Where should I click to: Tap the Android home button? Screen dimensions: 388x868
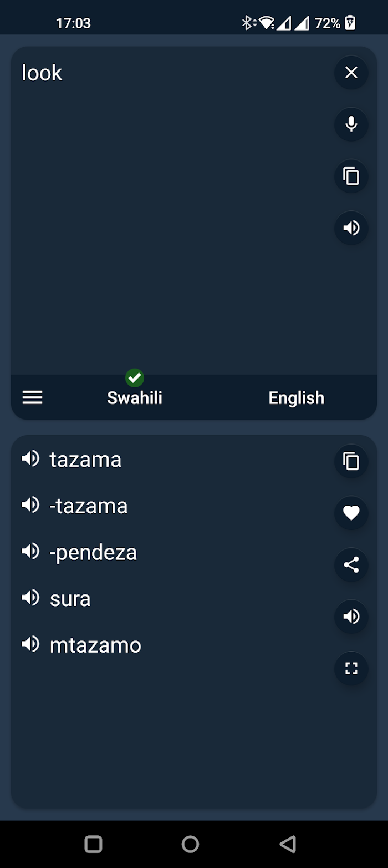[190, 844]
